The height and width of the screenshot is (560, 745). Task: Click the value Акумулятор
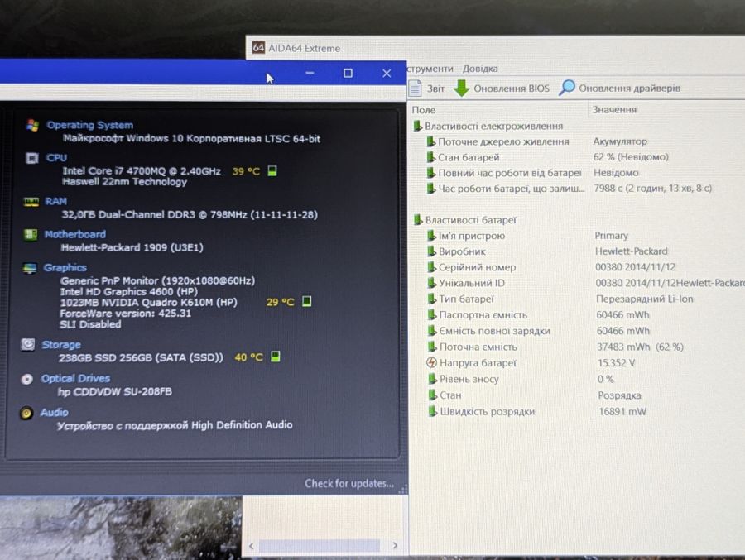click(620, 141)
